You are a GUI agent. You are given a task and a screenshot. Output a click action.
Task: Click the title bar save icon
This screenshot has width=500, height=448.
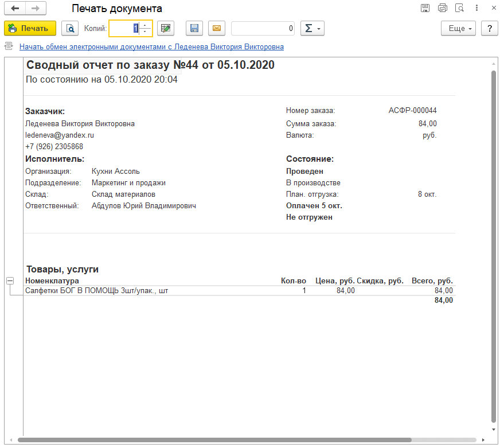coord(425,8)
